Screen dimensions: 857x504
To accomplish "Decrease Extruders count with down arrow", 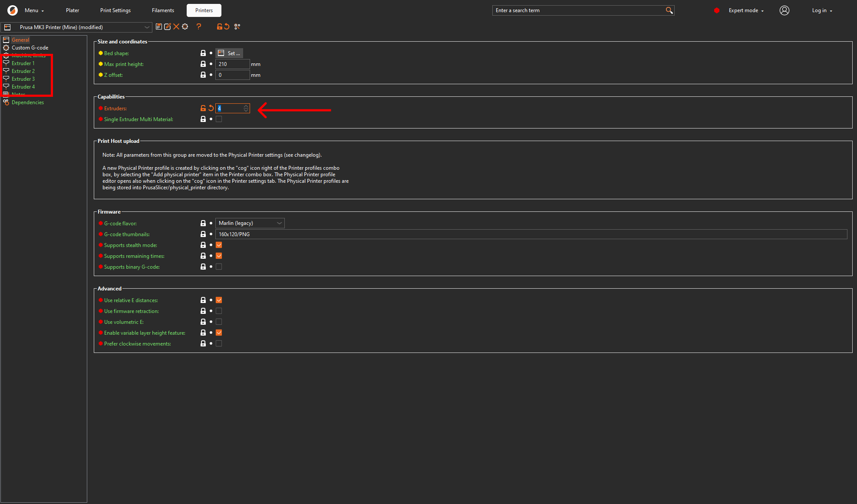I will [x=246, y=110].
